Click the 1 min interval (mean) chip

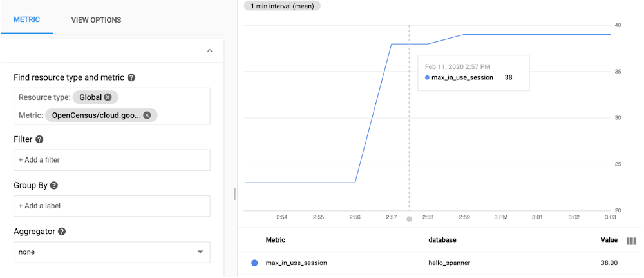pos(281,6)
